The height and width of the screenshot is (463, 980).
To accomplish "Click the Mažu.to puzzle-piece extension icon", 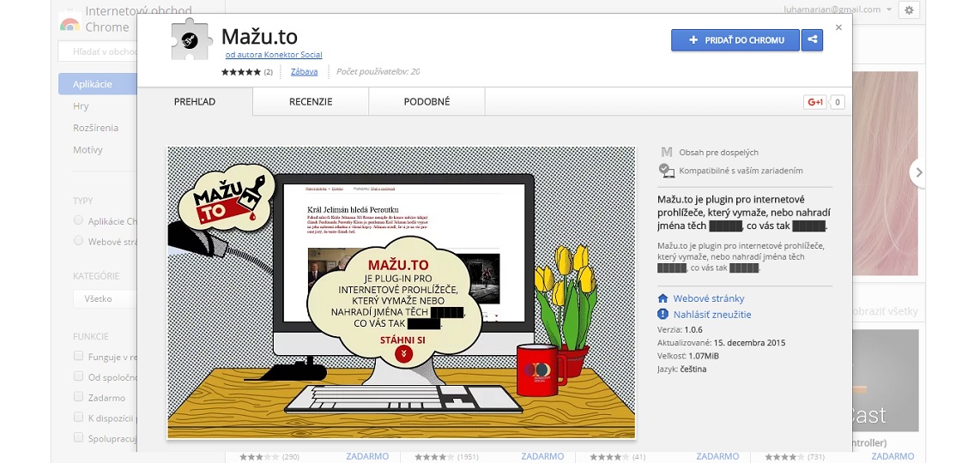I will click(191, 39).
